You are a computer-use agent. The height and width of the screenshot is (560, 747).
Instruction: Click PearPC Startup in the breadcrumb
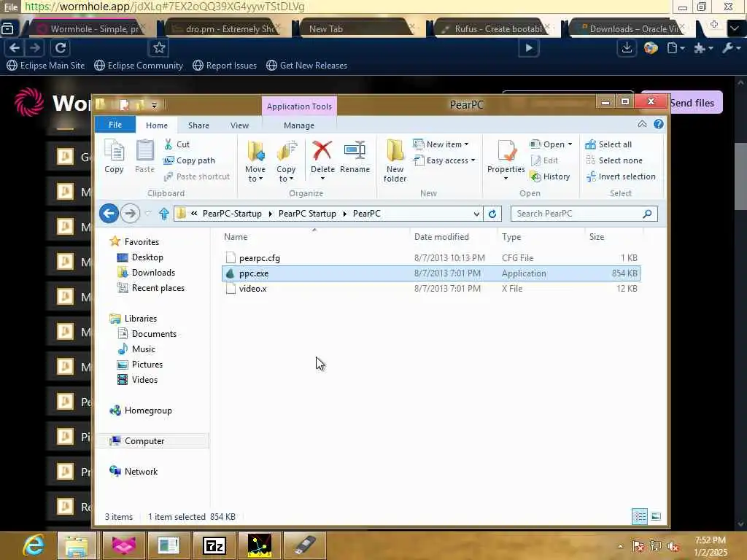tap(307, 214)
